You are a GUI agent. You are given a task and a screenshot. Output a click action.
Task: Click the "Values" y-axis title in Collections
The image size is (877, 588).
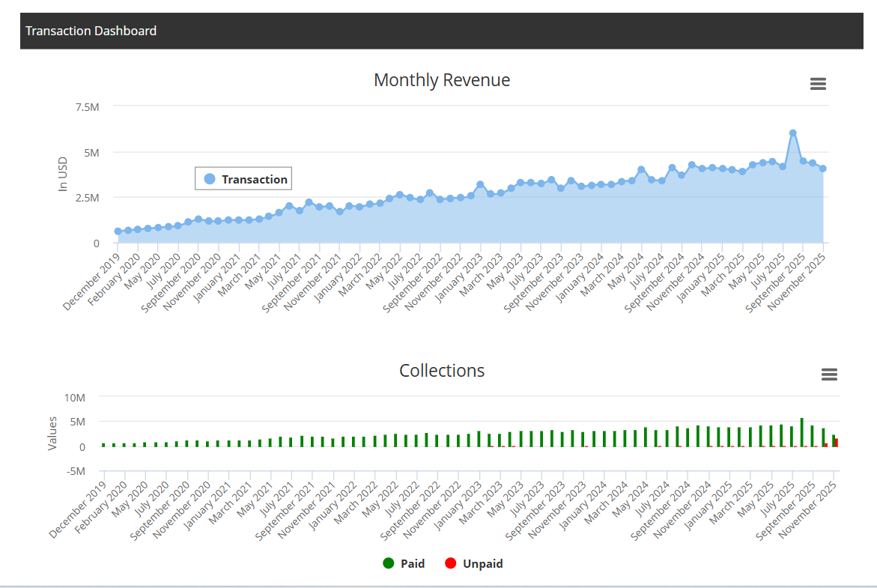(x=52, y=434)
